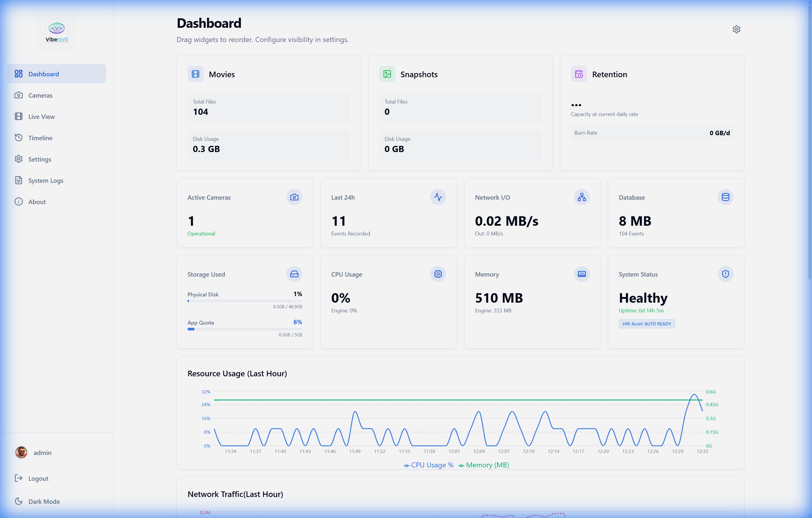Click the Snapshots image icon

coord(387,74)
